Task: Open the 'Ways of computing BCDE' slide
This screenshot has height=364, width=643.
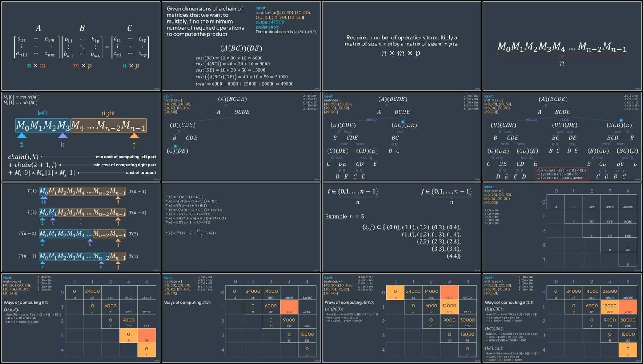Action: pos(562,318)
